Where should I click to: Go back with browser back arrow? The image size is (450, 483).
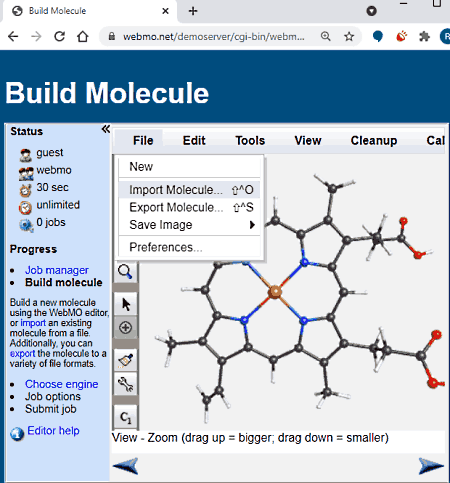[x=13, y=36]
